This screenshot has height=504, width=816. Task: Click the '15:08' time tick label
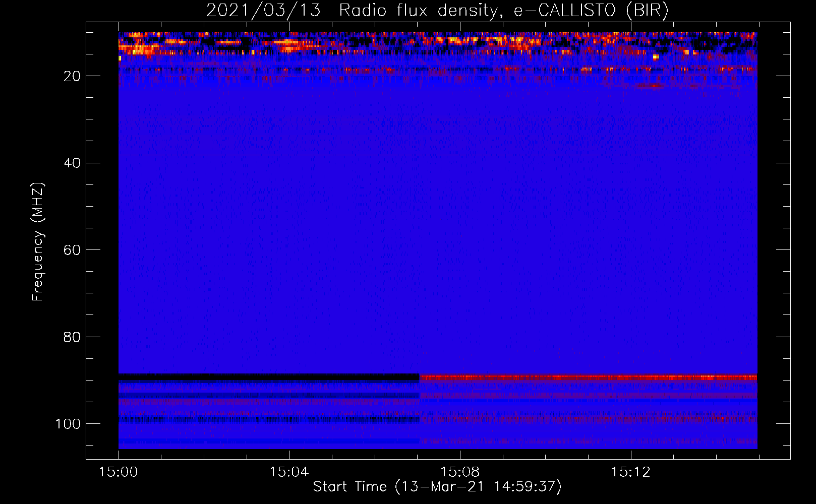pyautogui.click(x=460, y=472)
